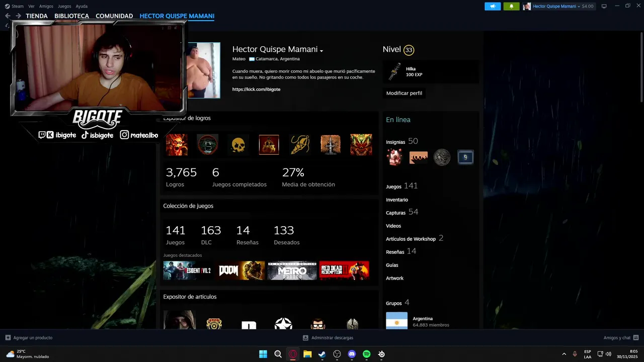Open the 100+ badge
Viewport: 644px width, 362px height.
pos(418,157)
